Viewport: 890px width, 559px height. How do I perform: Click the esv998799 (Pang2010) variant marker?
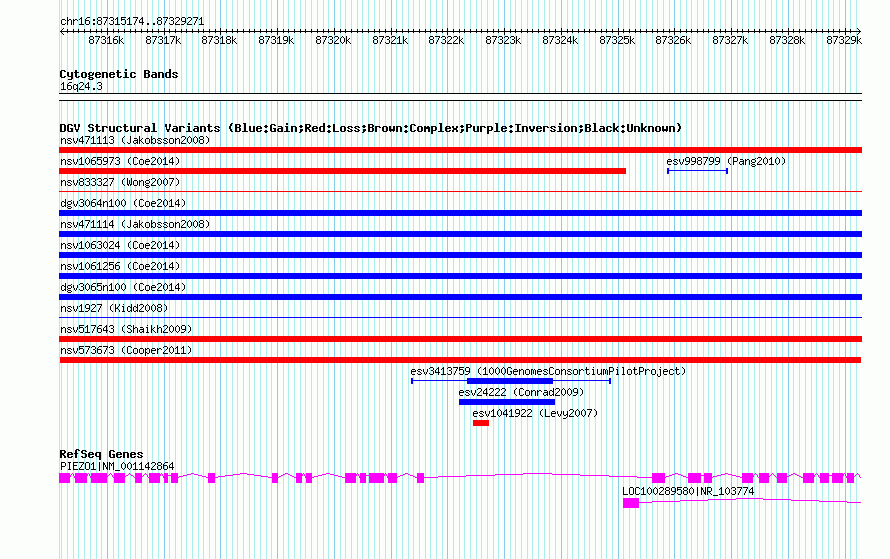pos(698,171)
